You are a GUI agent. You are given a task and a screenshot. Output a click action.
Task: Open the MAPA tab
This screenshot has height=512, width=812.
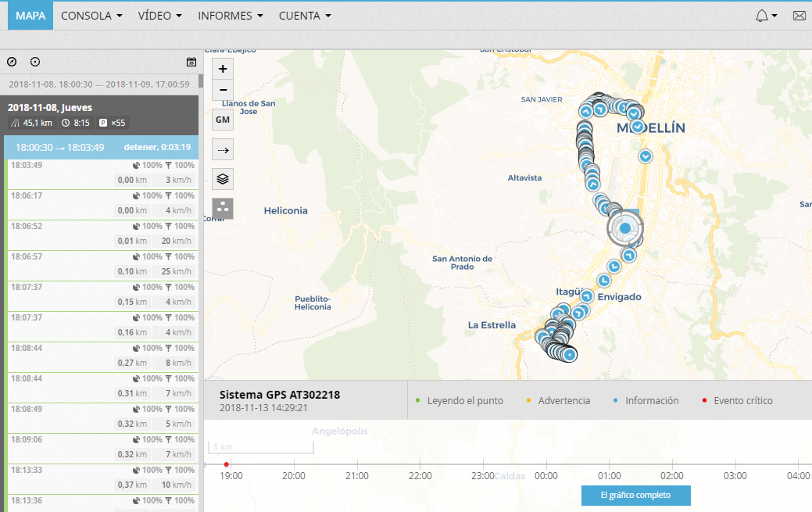click(30, 16)
